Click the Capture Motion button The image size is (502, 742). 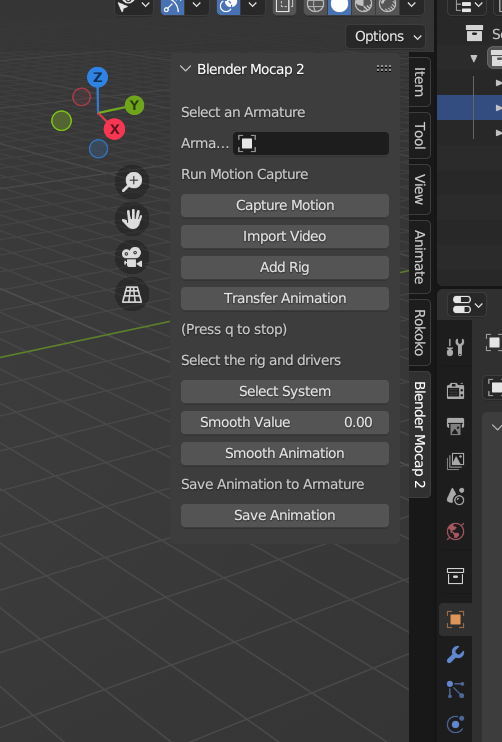point(285,205)
